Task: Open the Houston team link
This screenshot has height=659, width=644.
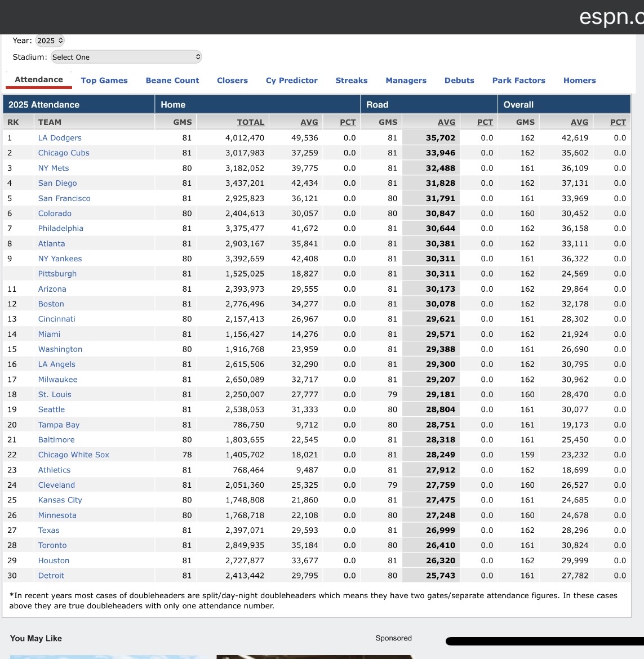Action: [54, 560]
